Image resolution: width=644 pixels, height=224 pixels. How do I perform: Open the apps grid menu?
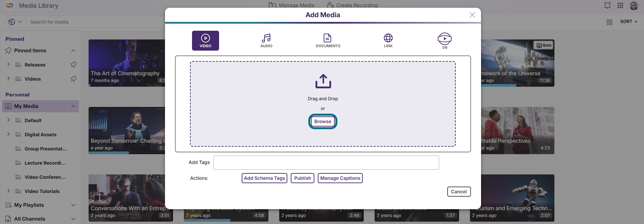pos(620,5)
